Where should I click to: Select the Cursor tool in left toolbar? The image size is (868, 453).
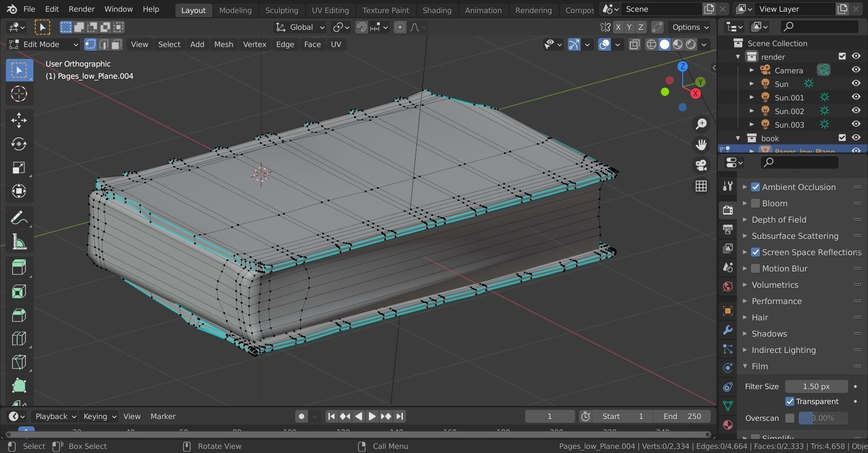click(x=19, y=94)
